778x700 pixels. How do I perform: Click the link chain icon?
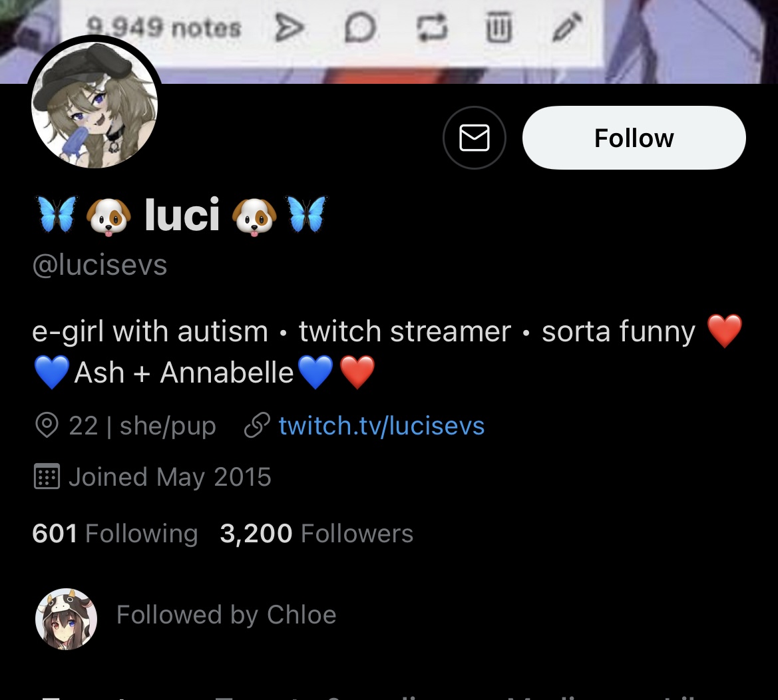pyautogui.click(x=257, y=426)
